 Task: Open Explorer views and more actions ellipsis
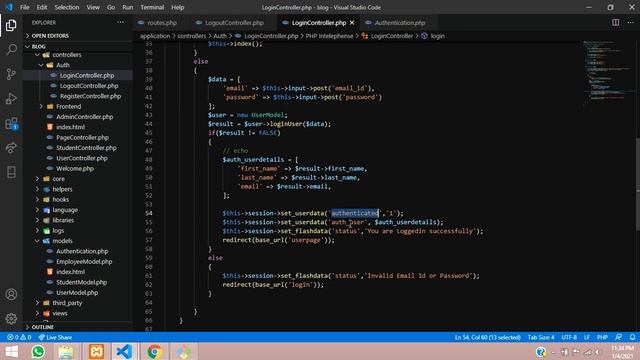click(120, 22)
